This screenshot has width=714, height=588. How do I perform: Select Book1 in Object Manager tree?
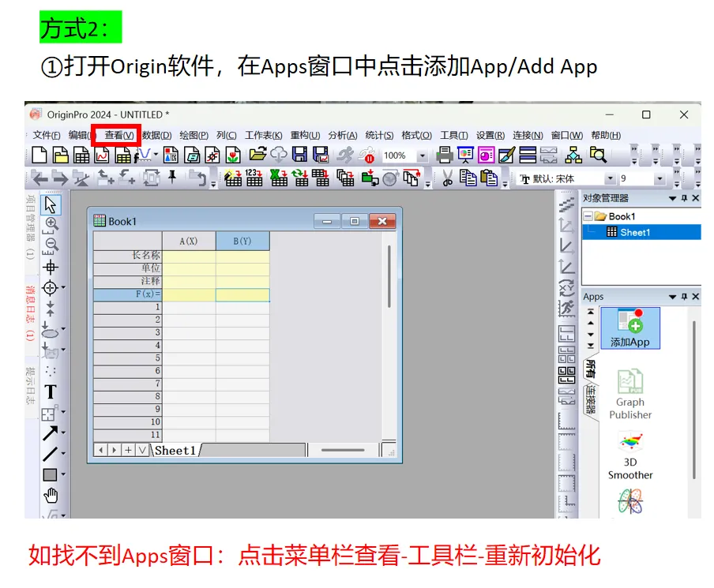click(621, 216)
